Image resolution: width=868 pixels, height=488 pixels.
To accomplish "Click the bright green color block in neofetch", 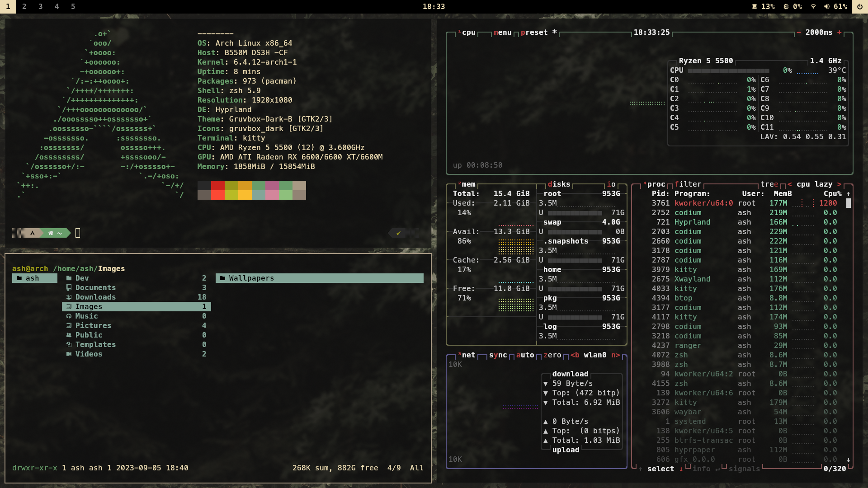I will click(231, 195).
